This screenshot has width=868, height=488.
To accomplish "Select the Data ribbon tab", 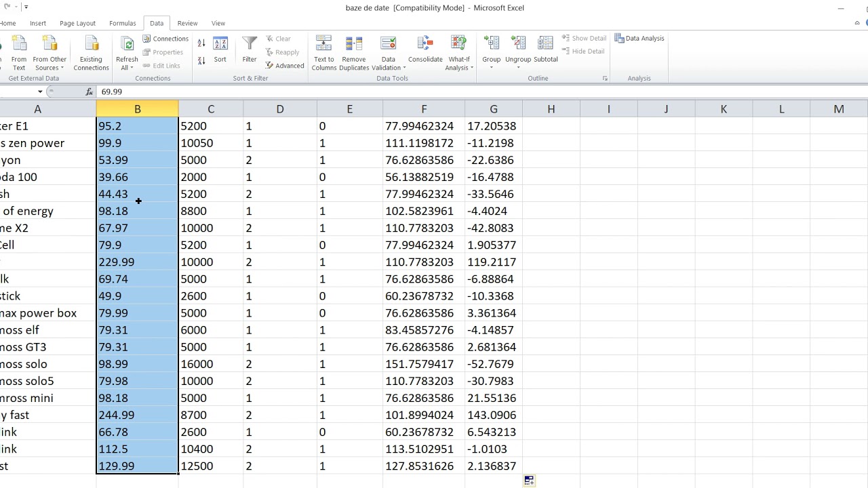I will click(x=157, y=23).
